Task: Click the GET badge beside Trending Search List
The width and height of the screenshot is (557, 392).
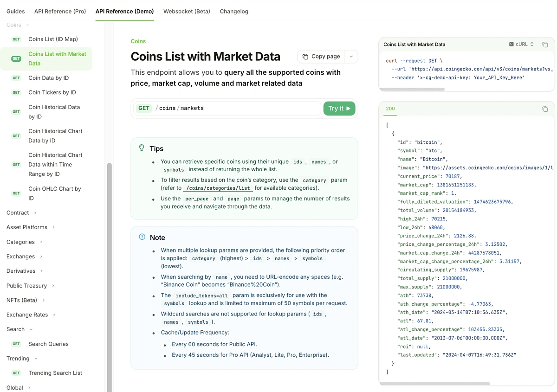Action: [x=16, y=373]
